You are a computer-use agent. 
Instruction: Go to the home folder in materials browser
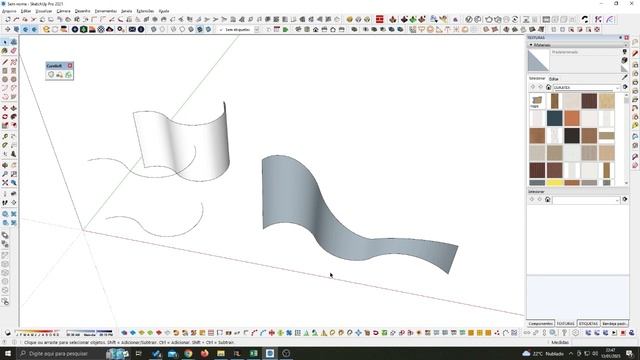coord(549,87)
